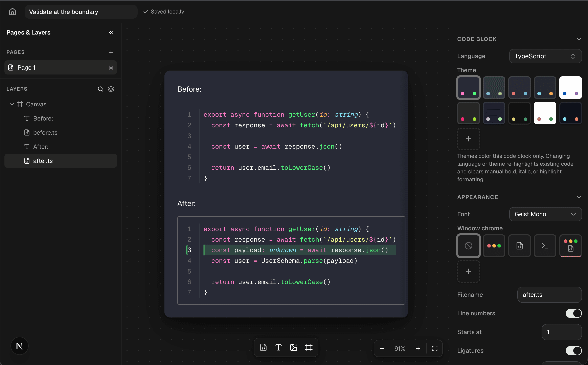Select the Canvas layer
This screenshot has height=365, width=588.
pos(61,104)
